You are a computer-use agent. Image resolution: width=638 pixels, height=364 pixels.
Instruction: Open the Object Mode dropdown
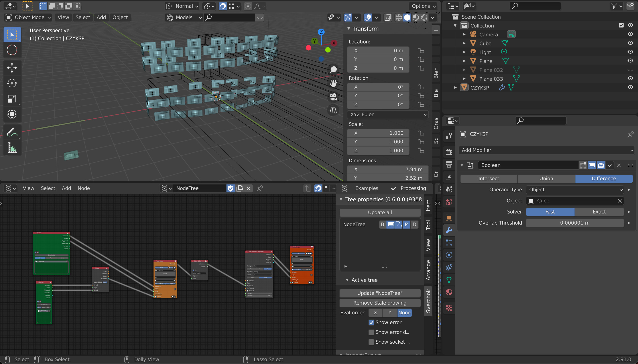pos(28,18)
